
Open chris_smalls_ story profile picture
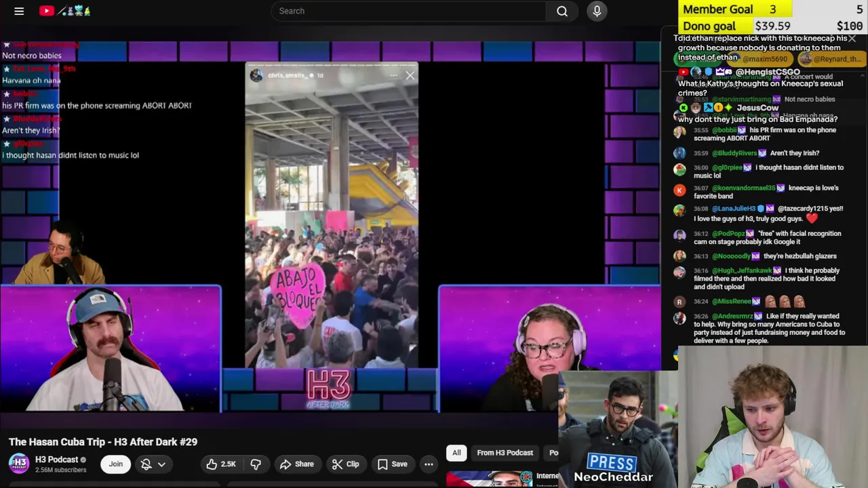(256, 75)
